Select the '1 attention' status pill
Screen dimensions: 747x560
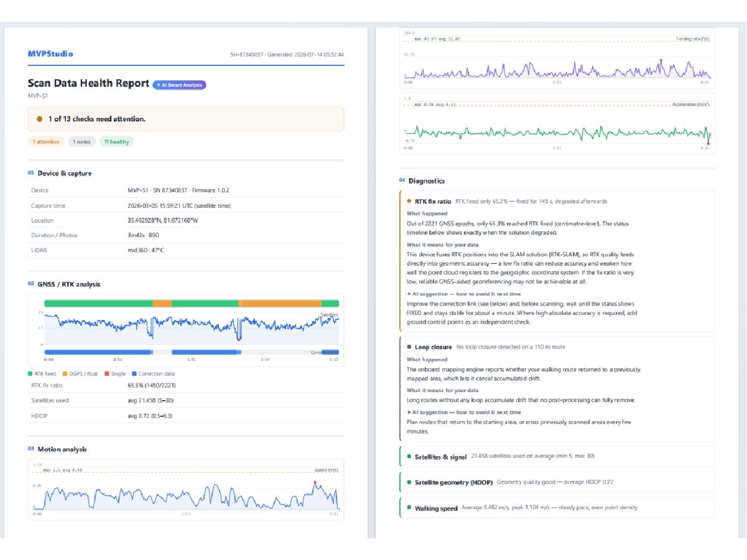pyautogui.click(x=47, y=142)
